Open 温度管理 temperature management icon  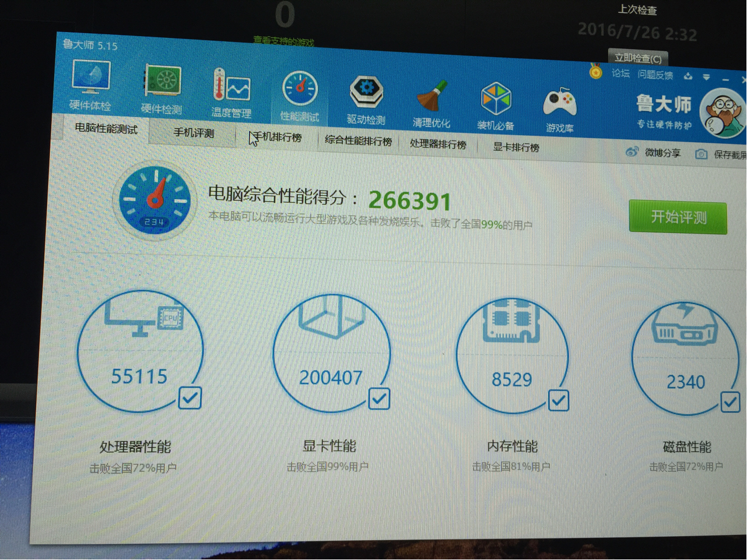pos(231,85)
